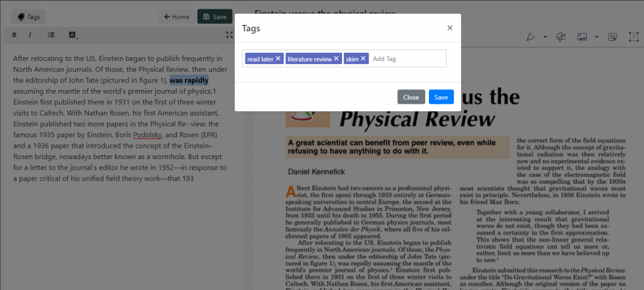The image size is (644, 290).
Task: Select the pen drawing tool in the PDF toolbar
Action: point(531,37)
